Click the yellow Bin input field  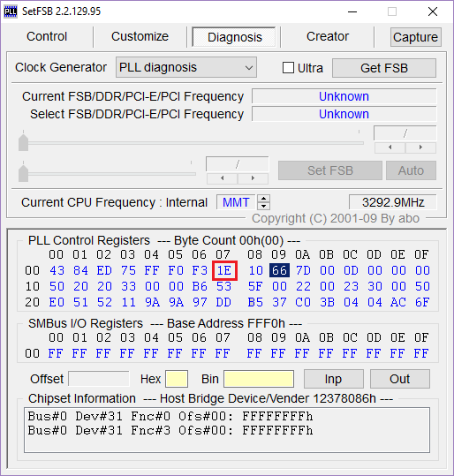click(259, 379)
